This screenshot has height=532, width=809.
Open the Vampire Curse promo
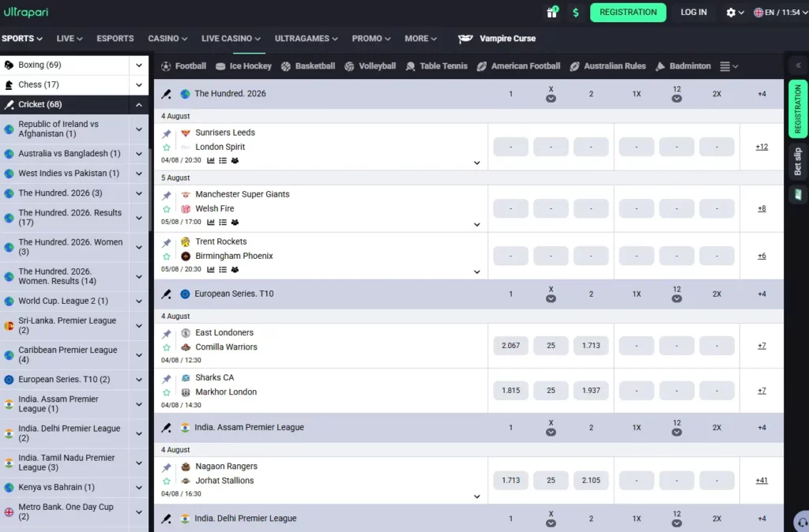(x=497, y=39)
